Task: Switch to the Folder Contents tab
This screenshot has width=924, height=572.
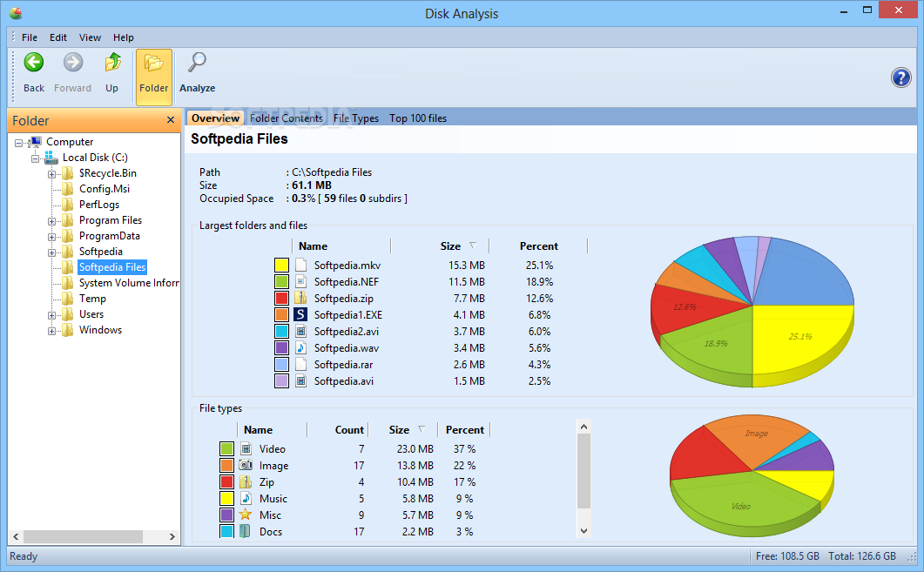Action: click(x=287, y=118)
